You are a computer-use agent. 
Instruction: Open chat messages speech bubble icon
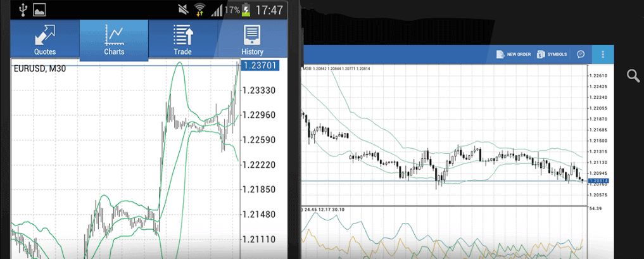[580, 54]
